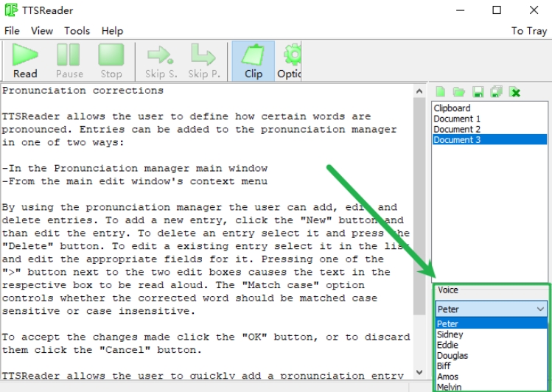Click the Stop toolbar button
The width and height of the screenshot is (552, 392).
click(x=111, y=61)
